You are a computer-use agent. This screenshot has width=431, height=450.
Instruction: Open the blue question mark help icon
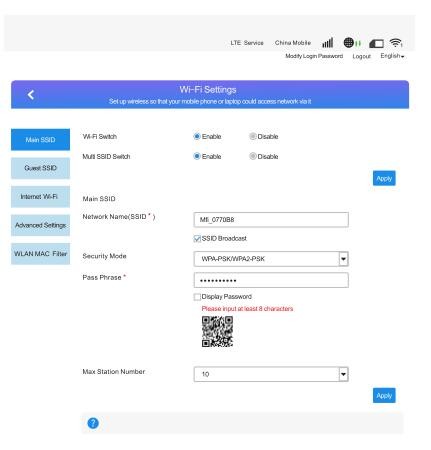[x=93, y=423]
